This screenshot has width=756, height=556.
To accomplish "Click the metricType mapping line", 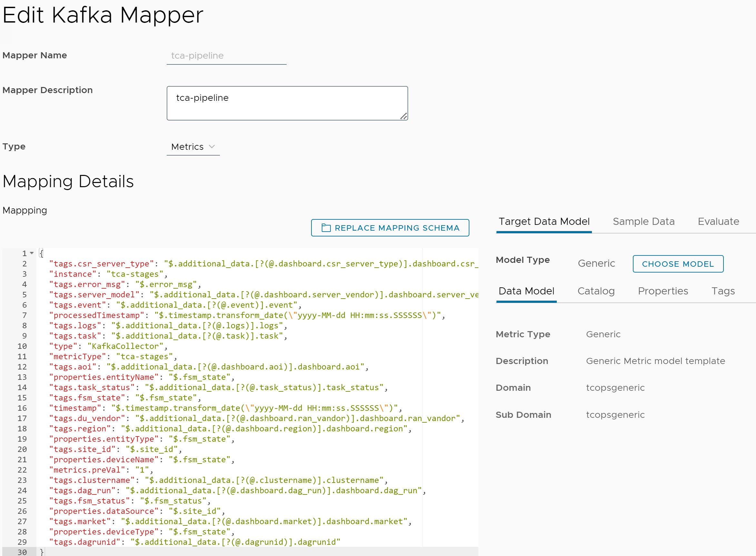I will pyautogui.click(x=113, y=356).
